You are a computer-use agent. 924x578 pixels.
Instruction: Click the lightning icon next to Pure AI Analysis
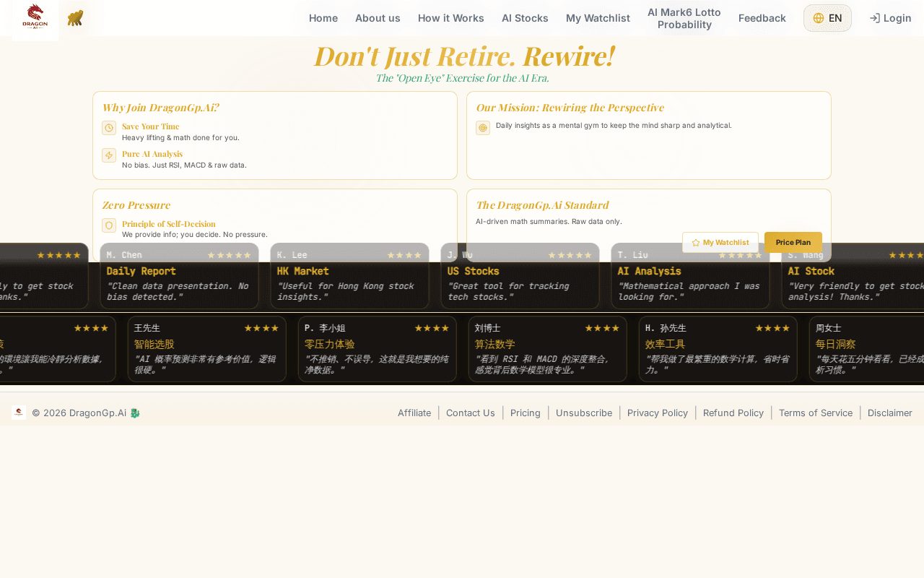109,155
